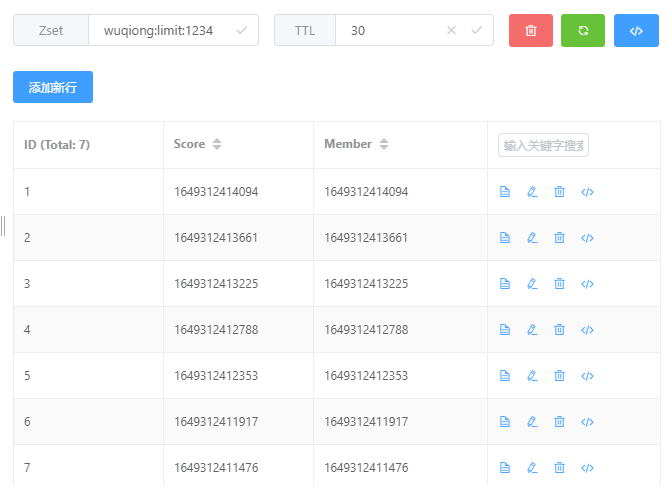The image size is (669, 490).
Task: Show command for row 1649312411917
Action: pos(587,423)
